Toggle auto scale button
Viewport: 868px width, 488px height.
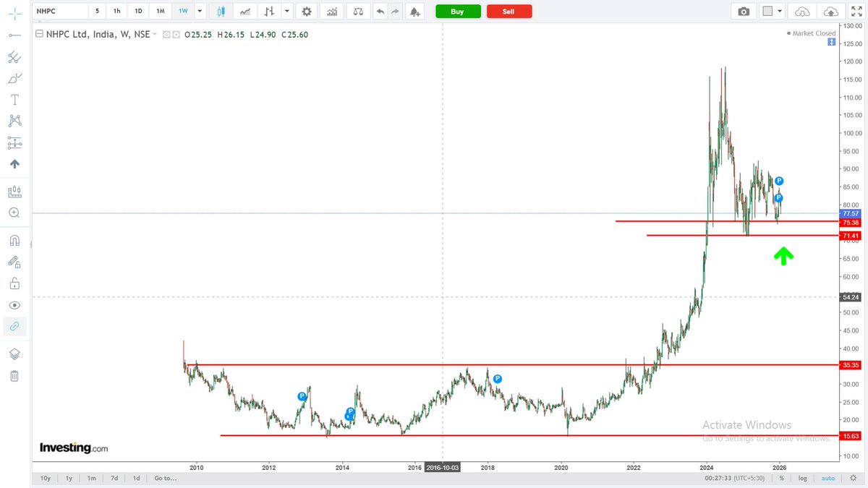click(x=828, y=478)
